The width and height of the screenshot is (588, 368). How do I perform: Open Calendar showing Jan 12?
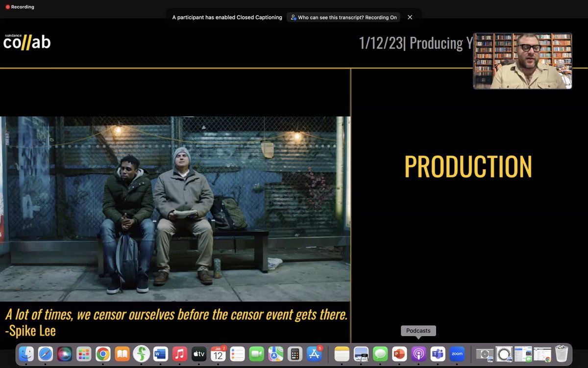click(x=218, y=354)
